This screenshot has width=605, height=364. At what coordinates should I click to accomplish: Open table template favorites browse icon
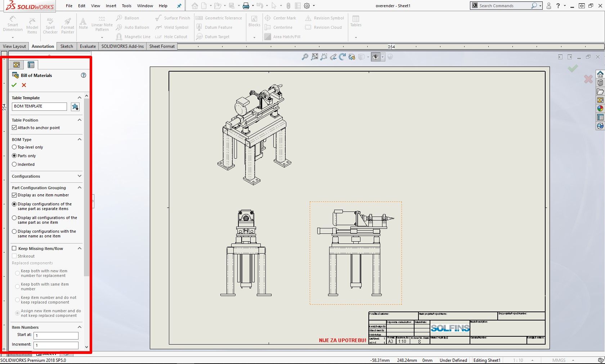(75, 106)
